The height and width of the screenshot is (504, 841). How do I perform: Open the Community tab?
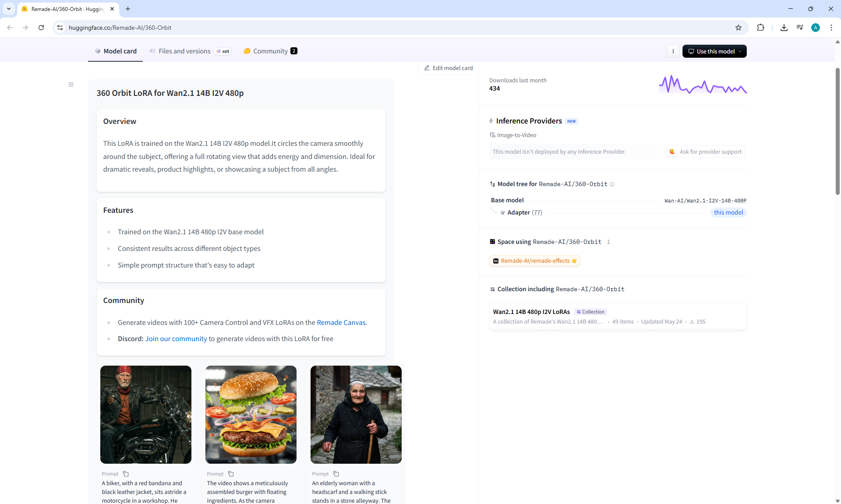(270, 51)
